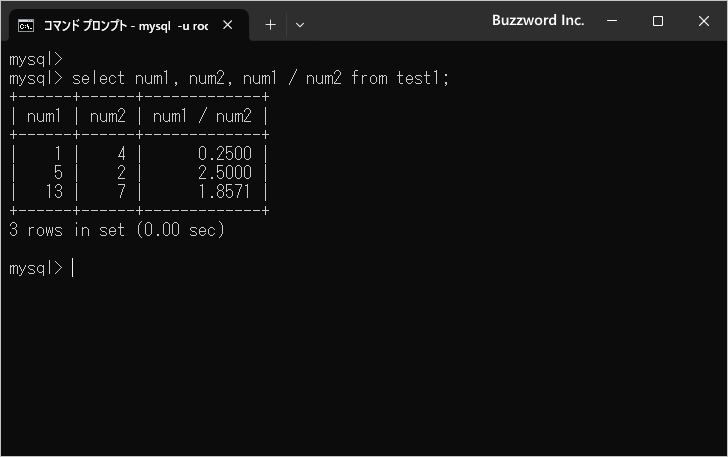
Task: Open a new tab with the plus icon
Action: [x=270, y=25]
